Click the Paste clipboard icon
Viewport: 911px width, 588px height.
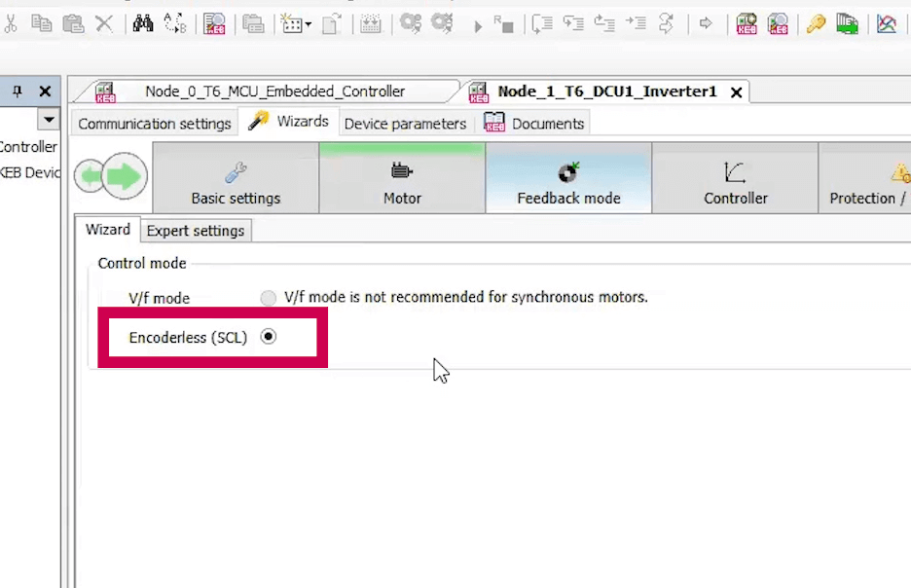(73, 23)
